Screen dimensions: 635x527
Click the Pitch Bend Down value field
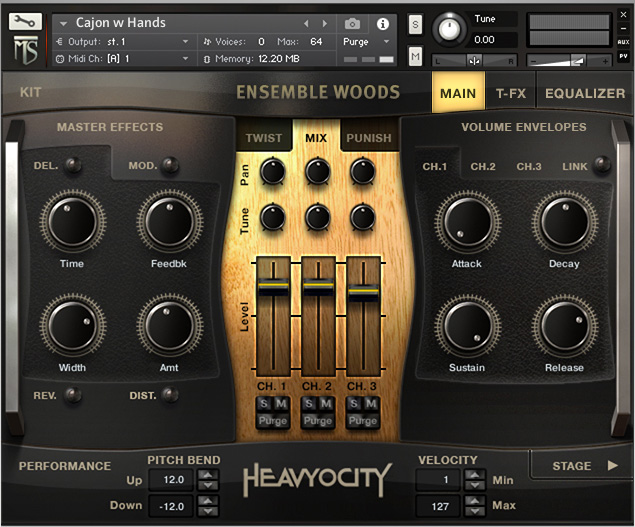click(x=173, y=506)
